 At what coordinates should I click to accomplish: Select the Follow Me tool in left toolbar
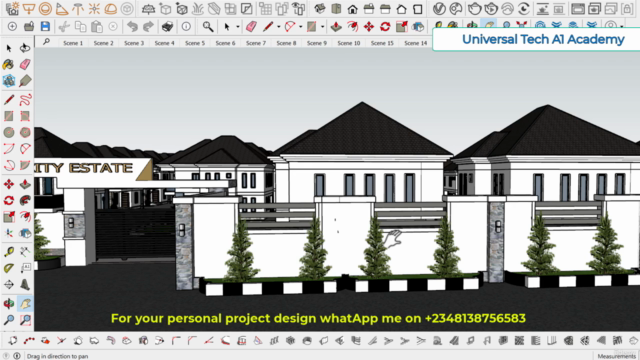pos(25,200)
